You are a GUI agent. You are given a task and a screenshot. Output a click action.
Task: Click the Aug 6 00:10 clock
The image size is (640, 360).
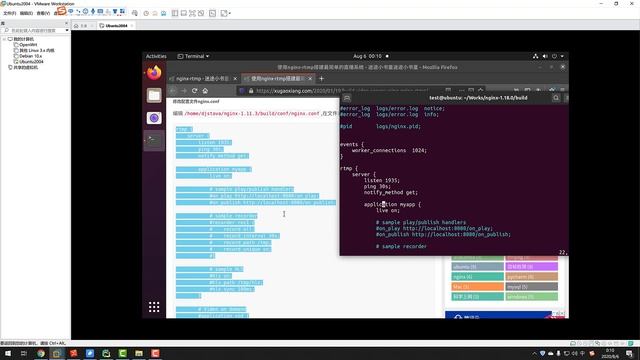point(367,56)
